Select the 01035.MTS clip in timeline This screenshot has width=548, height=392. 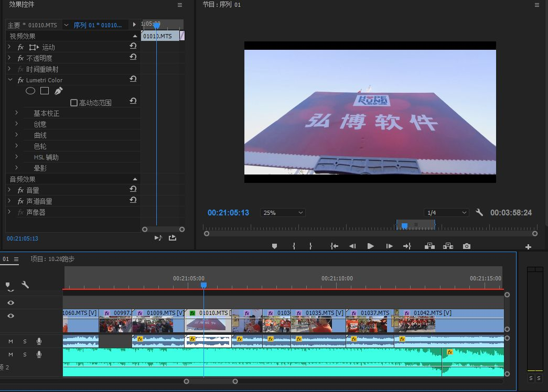click(318, 320)
